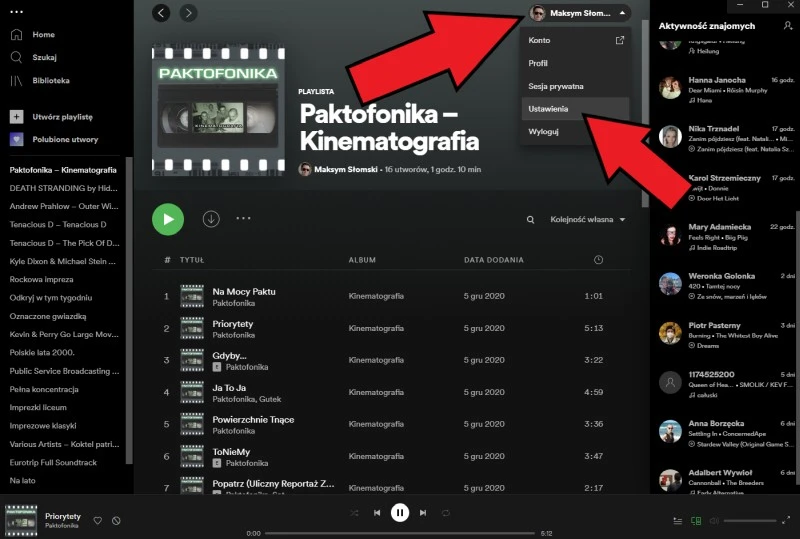Open Mary Adamiecka friend activity
This screenshot has height=539, width=800.
tap(727, 237)
